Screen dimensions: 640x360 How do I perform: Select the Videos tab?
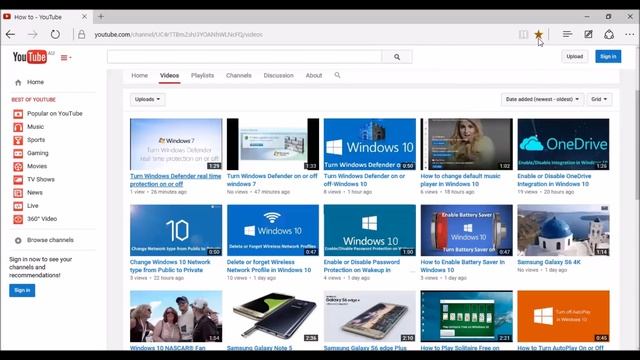tap(169, 76)
